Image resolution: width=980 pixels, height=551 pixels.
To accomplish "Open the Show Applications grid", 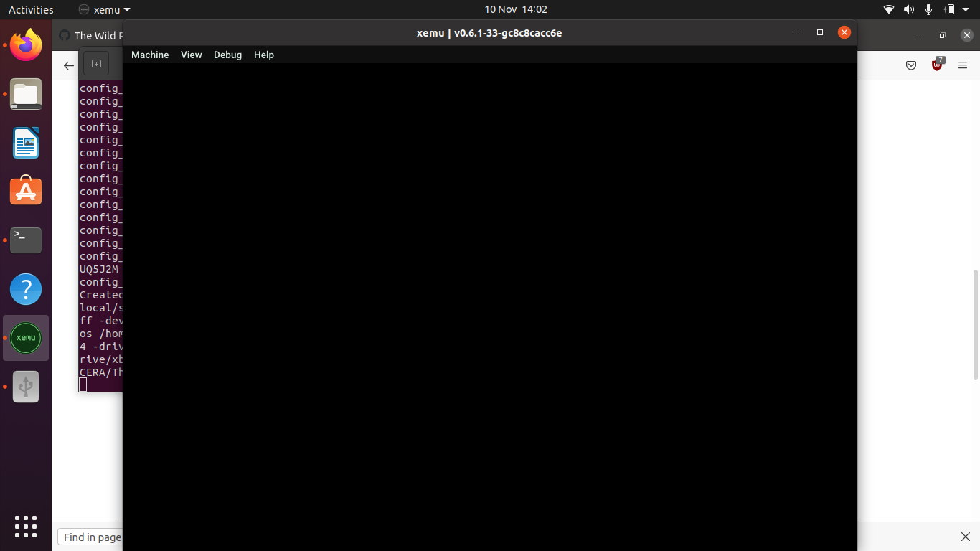I will (x=26, y=527).
